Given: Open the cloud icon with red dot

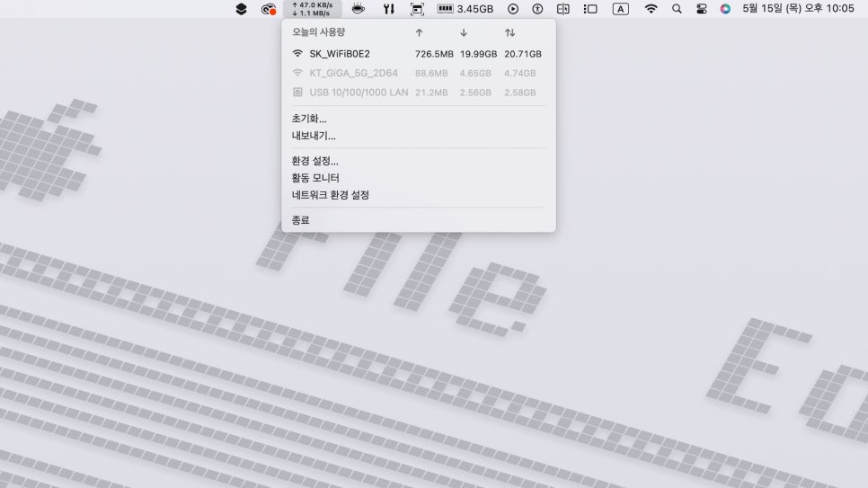Looking at the screenshot, I should pos(269,9).
